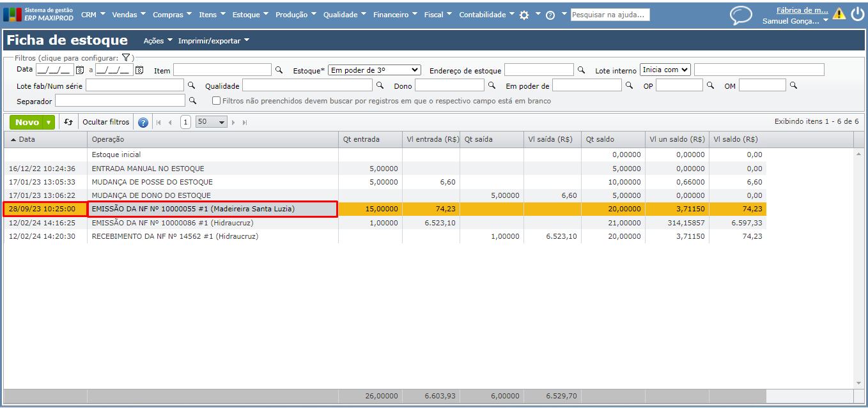Expand the Novo button dropdown arrow
The image size is (868, 408).
[x=49, y=122]
